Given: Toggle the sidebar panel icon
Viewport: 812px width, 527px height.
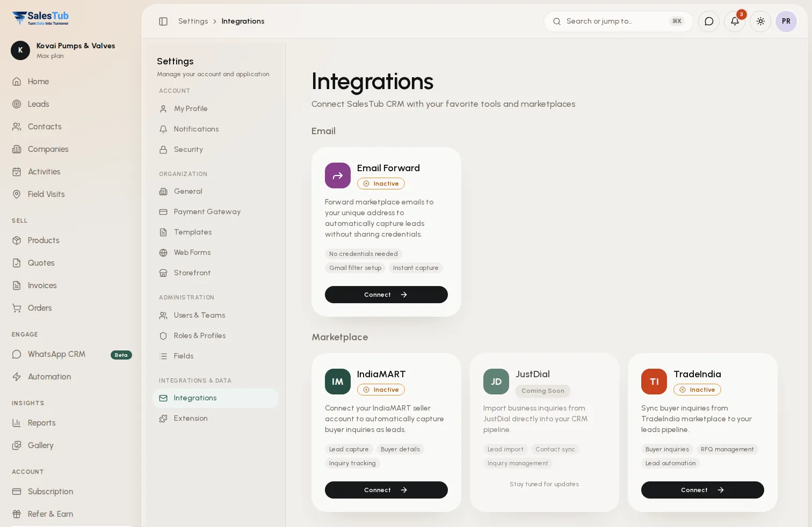Looking at the screenshot, I should click(163, 21).
